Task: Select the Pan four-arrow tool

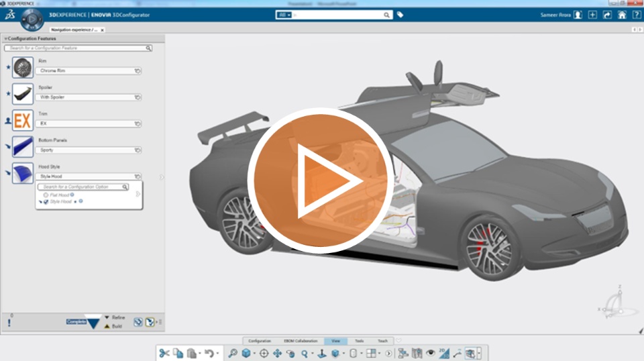Action: [276, 353]
